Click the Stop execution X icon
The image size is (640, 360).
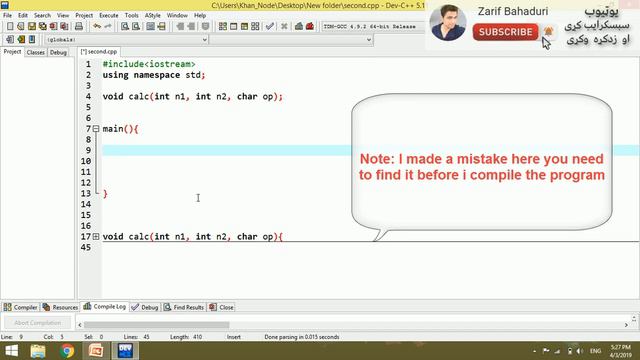click(x=284, y=27)
